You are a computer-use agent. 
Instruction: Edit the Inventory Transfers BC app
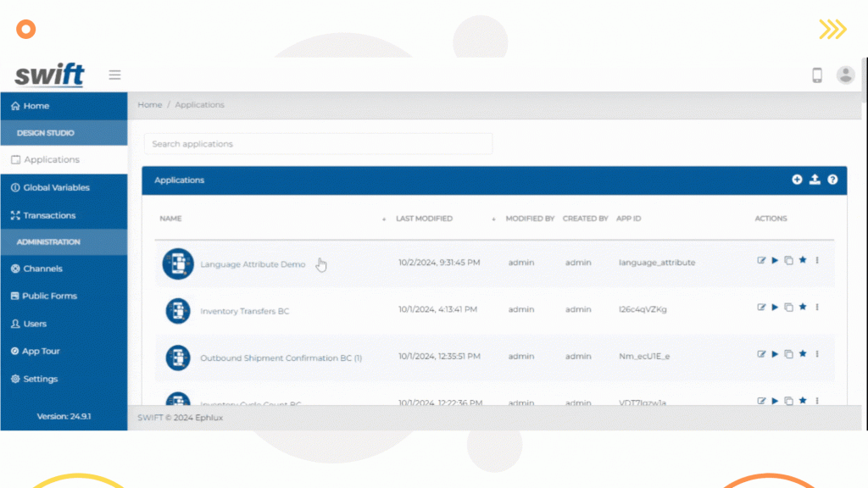pyautogui.click(x=761, y=307)
